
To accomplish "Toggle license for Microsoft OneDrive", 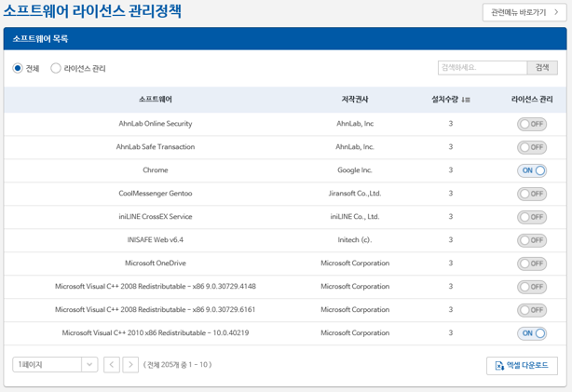I will point(532,264).
